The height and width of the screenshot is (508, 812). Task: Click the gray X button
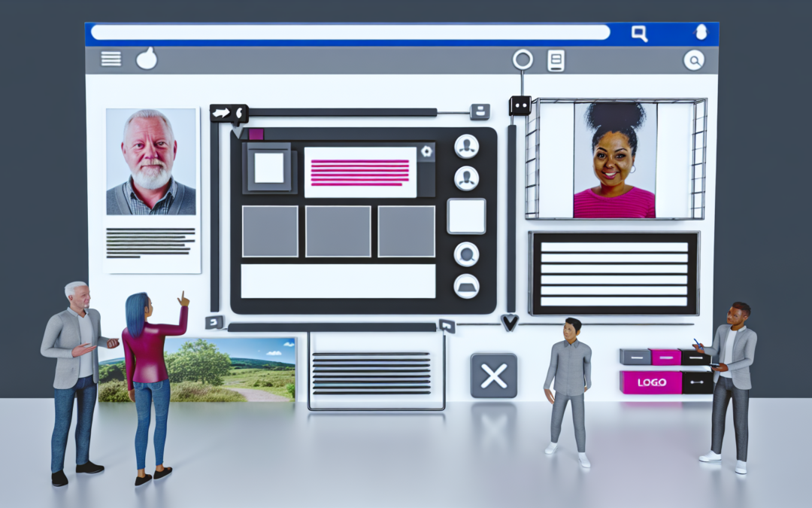click(494, 376)
